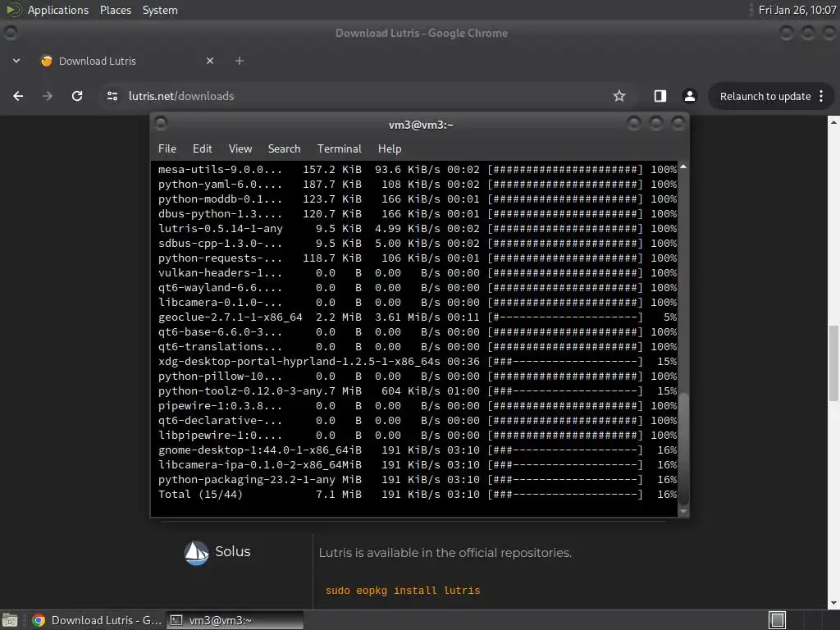Open Chrome profile avatar
840x630 pixels.
pyautogui.click(x=689, y=96)
